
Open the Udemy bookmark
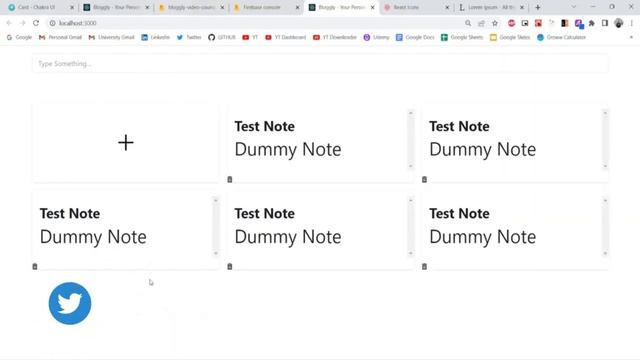tap(376, 37)
